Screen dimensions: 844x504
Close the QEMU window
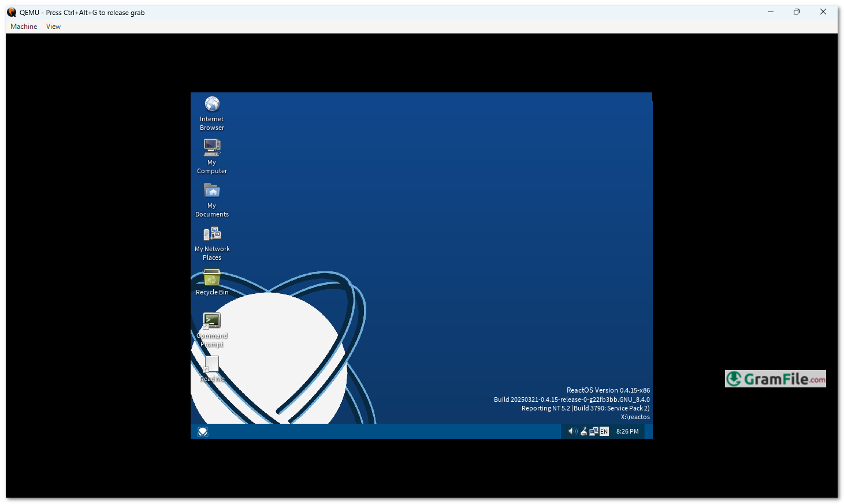click(823, 12)
